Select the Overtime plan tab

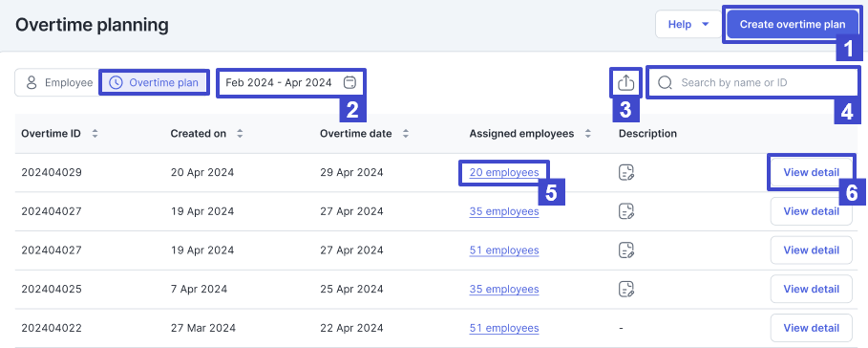tap(154, 82)
